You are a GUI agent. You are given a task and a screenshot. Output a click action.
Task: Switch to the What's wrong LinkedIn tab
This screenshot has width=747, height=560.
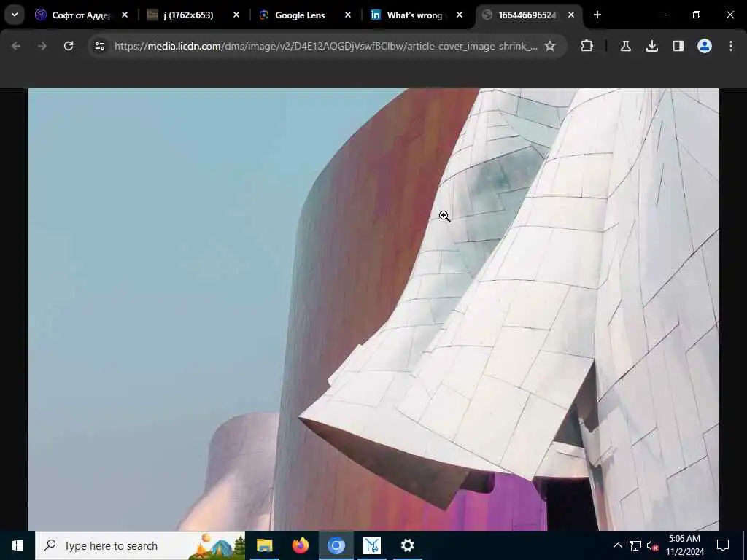click(415, 15)
